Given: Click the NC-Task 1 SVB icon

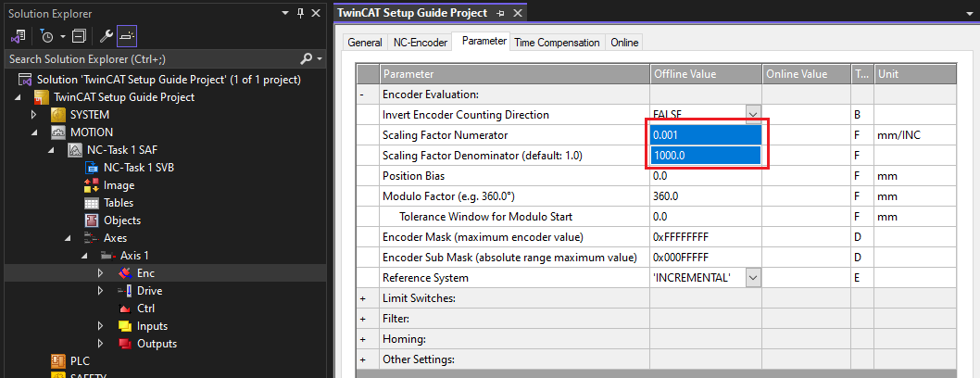Looking at the screenshot, I should tap(92, 168).
